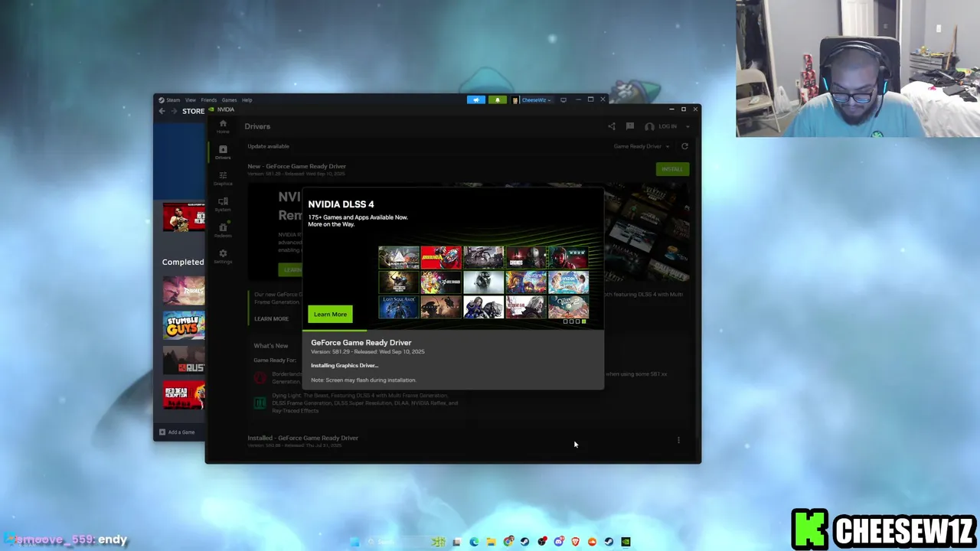Select the first carousel dot on DLSS banner
Viewport: 980px width, 551px height.
pos(565,321)
